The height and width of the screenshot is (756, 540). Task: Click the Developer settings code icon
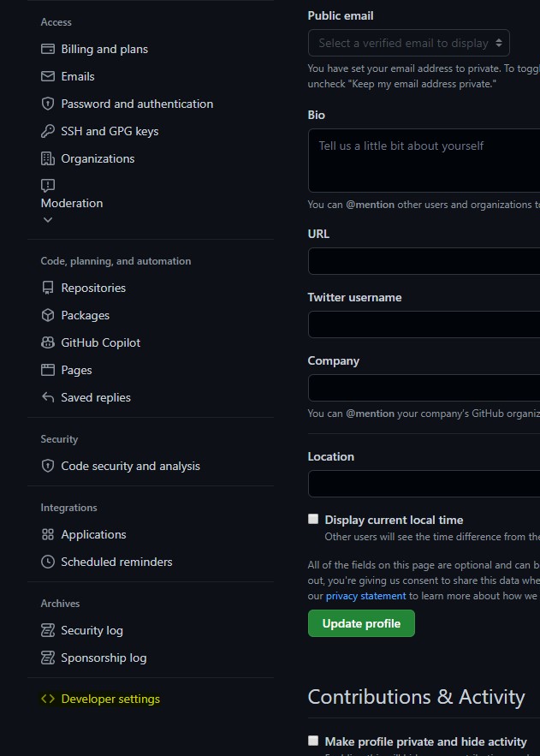click(48, 699)
